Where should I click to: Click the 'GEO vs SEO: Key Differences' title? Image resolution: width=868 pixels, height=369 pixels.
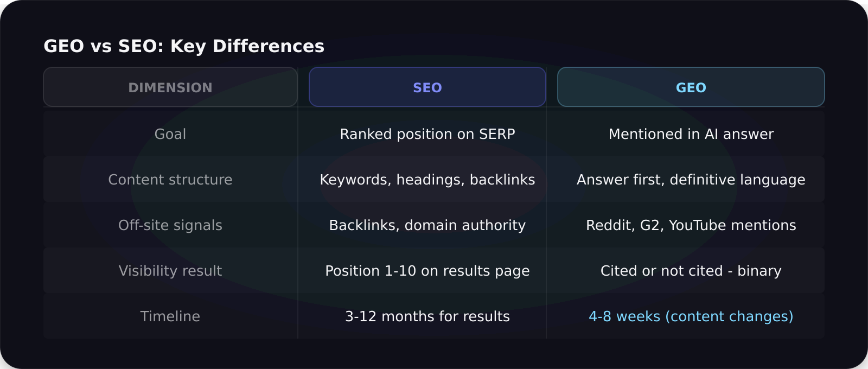[x=184, y=46]
